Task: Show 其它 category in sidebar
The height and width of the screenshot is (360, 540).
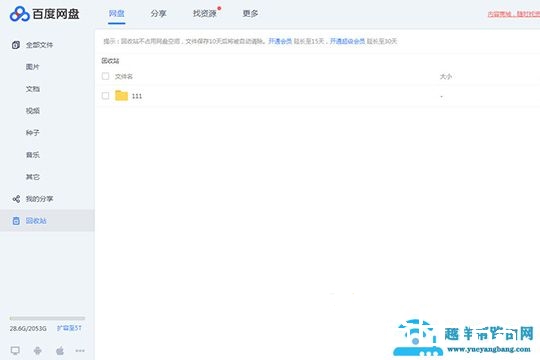Action: pyautogui.click(x=33, y=177)
